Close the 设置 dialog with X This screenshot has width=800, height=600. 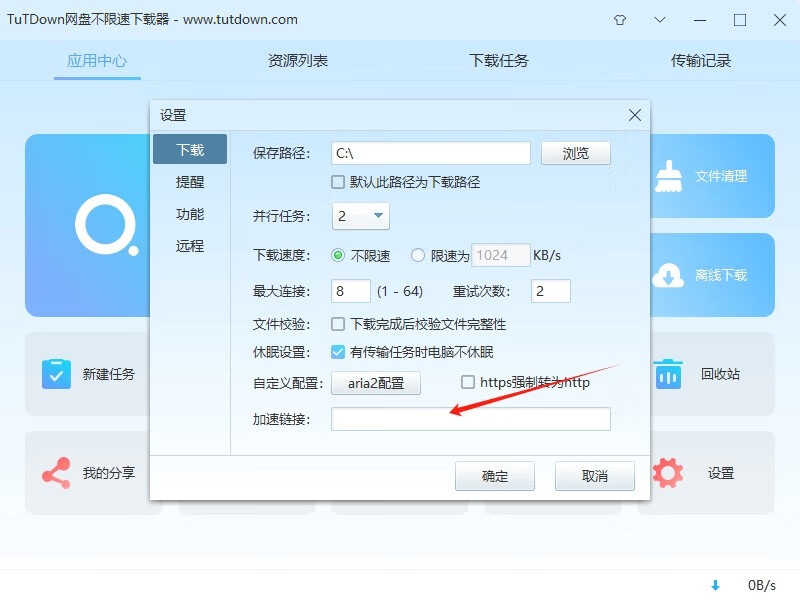point(635,115)
